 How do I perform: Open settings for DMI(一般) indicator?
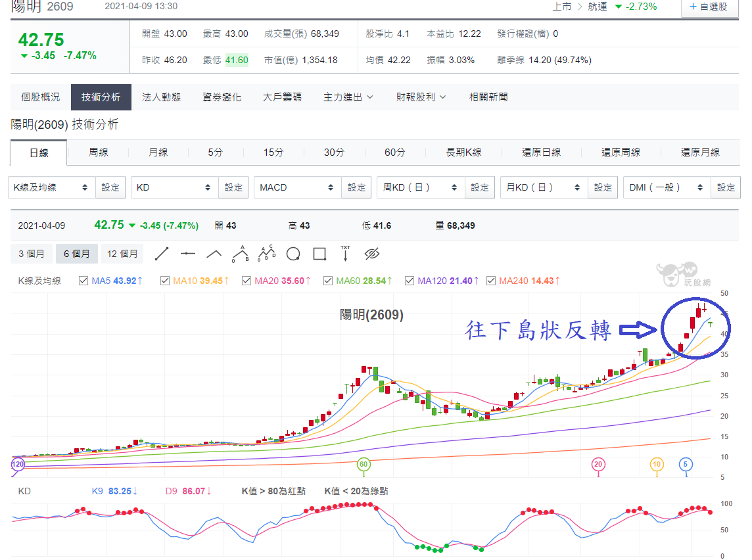(726, 187)
